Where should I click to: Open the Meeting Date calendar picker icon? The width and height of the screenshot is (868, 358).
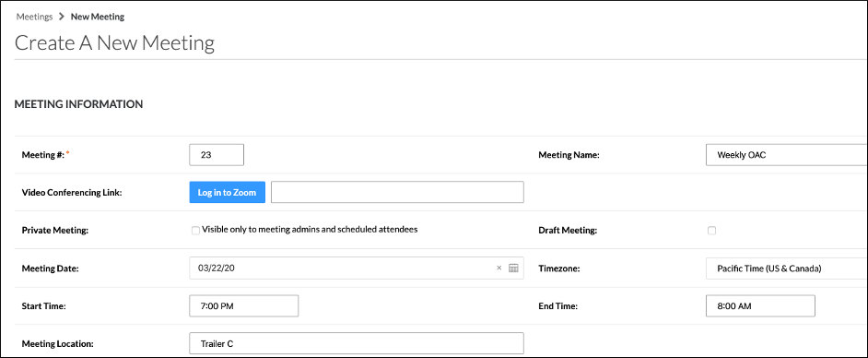[513, 268]
